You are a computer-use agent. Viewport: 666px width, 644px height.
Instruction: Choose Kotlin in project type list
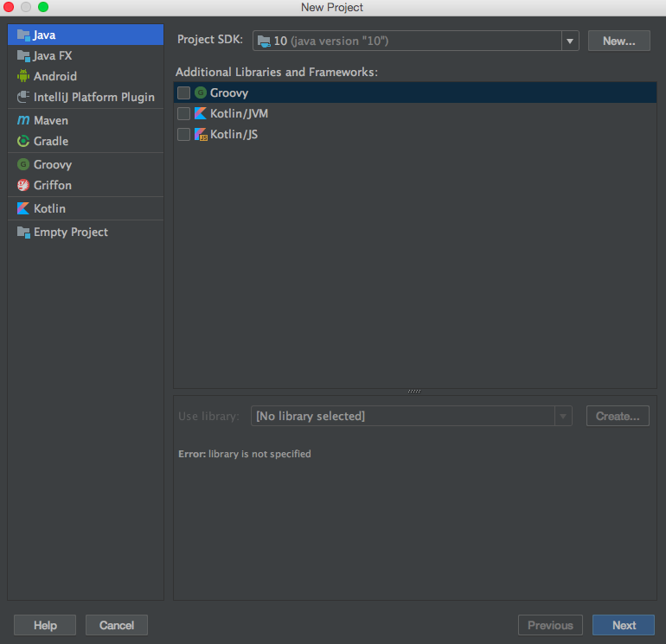point(86,208)
